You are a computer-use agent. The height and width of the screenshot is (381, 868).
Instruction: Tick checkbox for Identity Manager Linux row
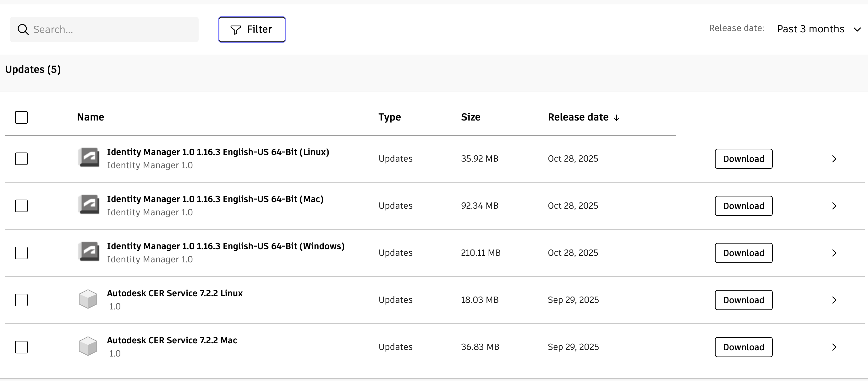tap(21, 159)
